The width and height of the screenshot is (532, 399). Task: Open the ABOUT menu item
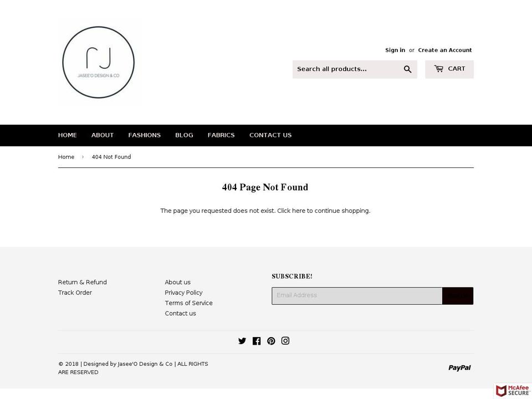coord(103,135)
